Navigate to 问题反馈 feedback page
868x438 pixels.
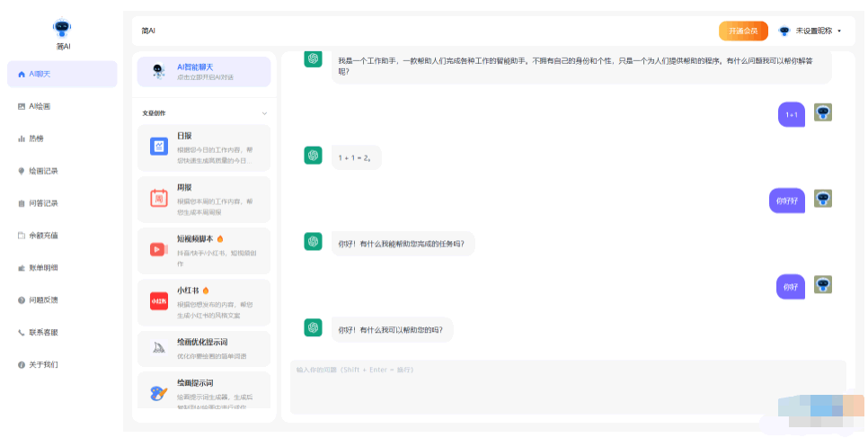[x=42, y=299]
